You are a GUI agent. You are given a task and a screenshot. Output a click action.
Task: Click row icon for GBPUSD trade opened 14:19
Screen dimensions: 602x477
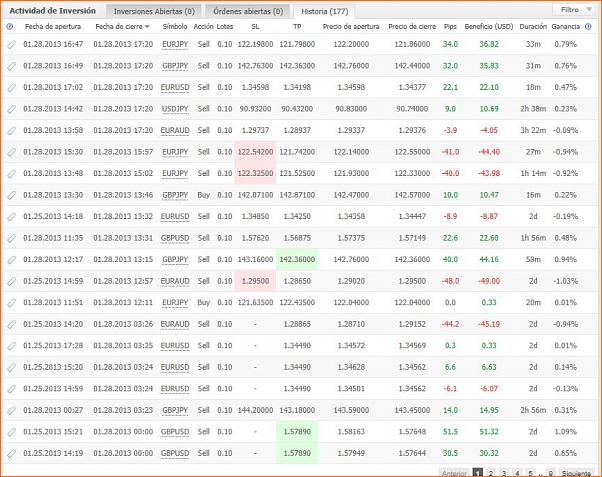pyautogui.click(x=12, y=453)
